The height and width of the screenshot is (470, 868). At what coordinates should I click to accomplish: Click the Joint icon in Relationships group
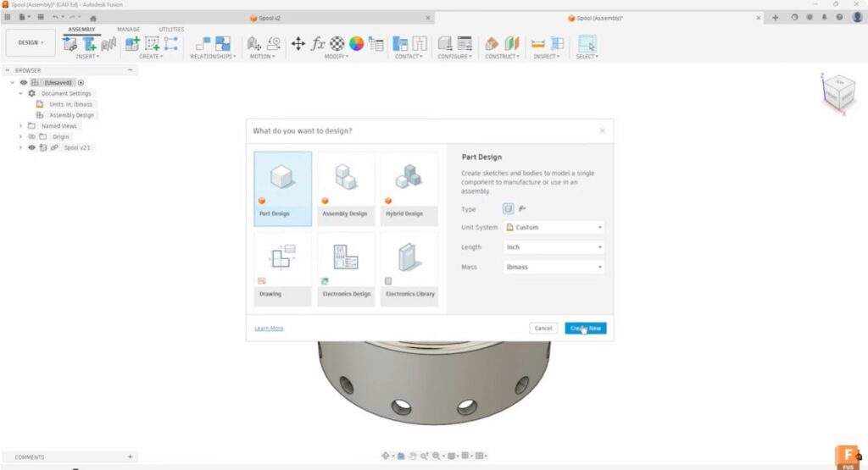point(203,44)
